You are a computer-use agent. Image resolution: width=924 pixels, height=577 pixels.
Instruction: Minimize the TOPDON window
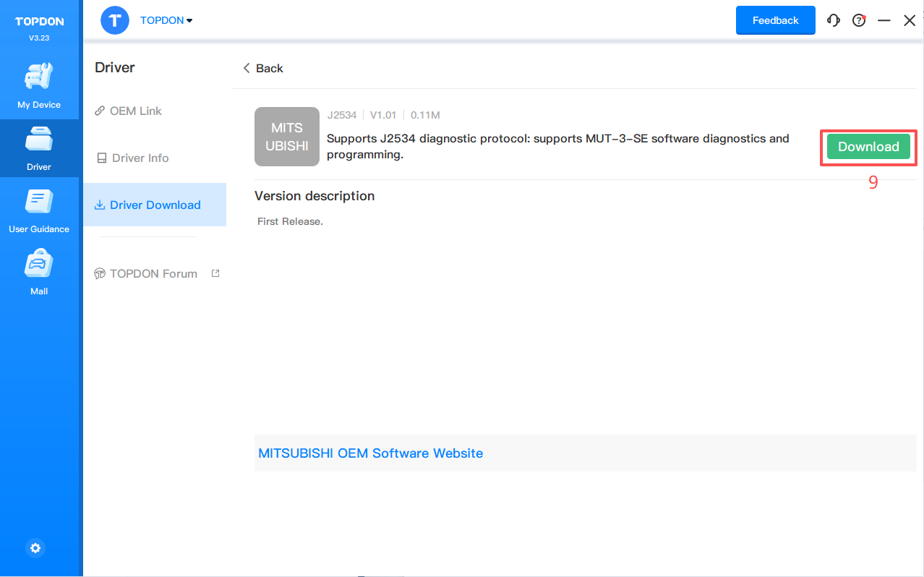[x=884, y=21]
